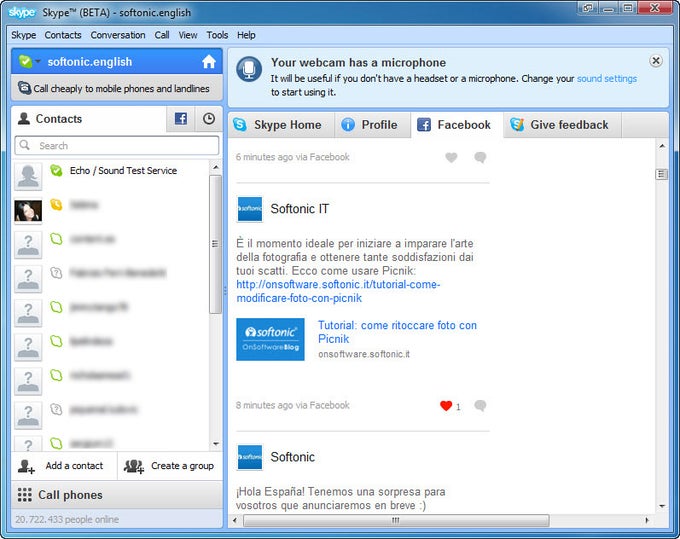This screenshot has height=539, width=680.
Task: Click the Add a contact button
Action: coord(64,466)
